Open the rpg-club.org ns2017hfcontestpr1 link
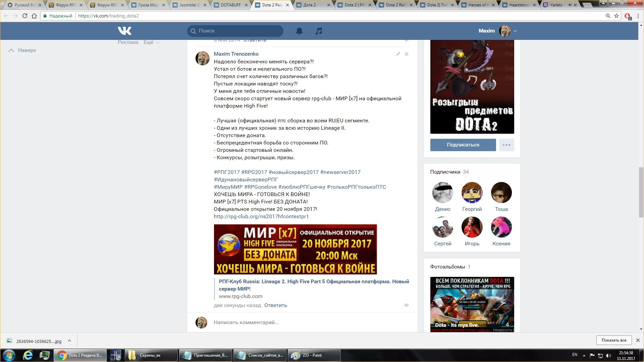The height and width of the screenshot is (362, 644). pos(261,217)
